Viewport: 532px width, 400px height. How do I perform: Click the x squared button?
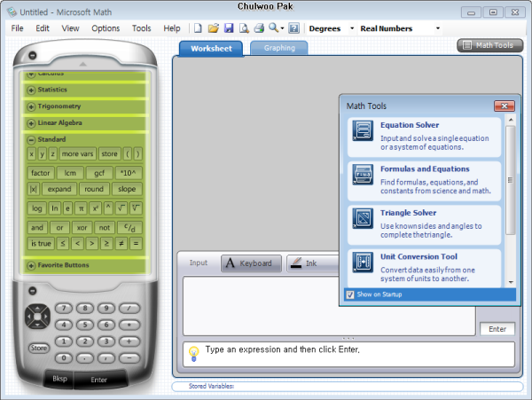pyautogui.click(x=96, y=208)
